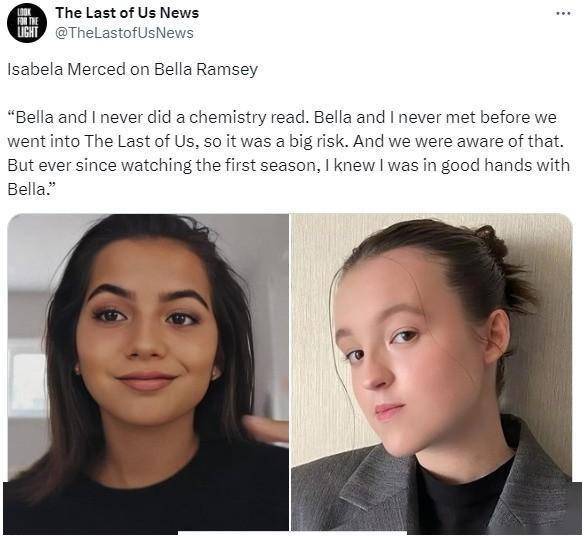The image size is (585, 538).
Task: Click the name Isabela Merced in the headline
Action: (66, 69)
